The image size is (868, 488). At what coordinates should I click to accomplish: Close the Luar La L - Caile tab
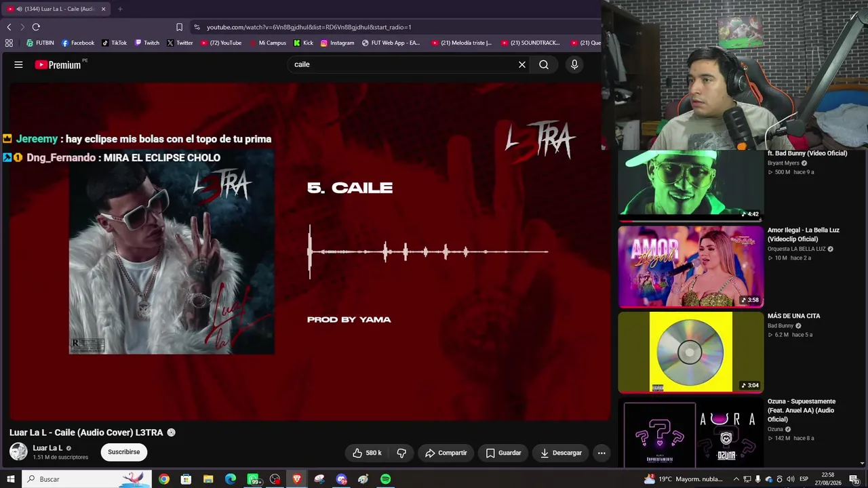pos(103,9)
